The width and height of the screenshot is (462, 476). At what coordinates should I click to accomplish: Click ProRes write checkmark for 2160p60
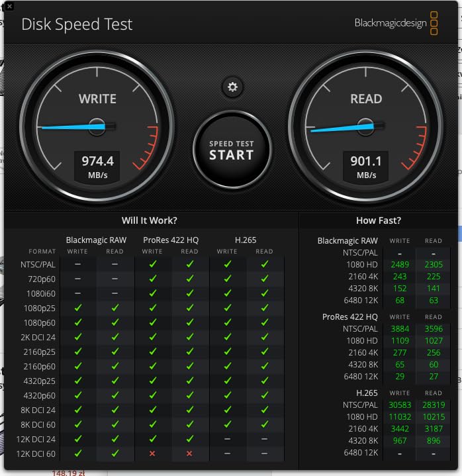153,366
